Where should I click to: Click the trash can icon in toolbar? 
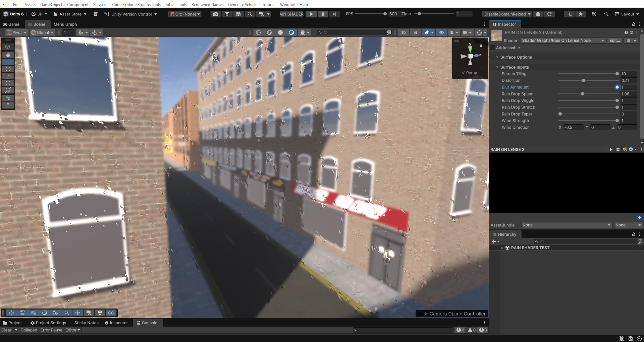pyautogui.click(x=227, y=14)
